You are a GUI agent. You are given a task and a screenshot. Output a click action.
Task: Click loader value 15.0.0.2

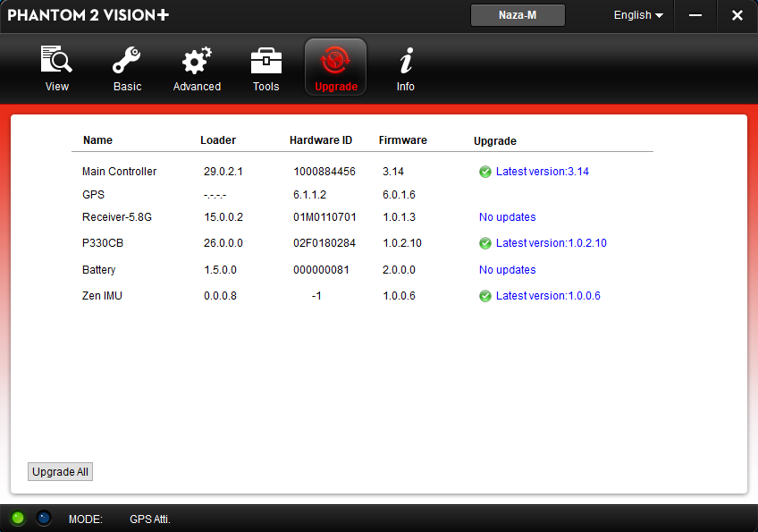coord(223,217)
